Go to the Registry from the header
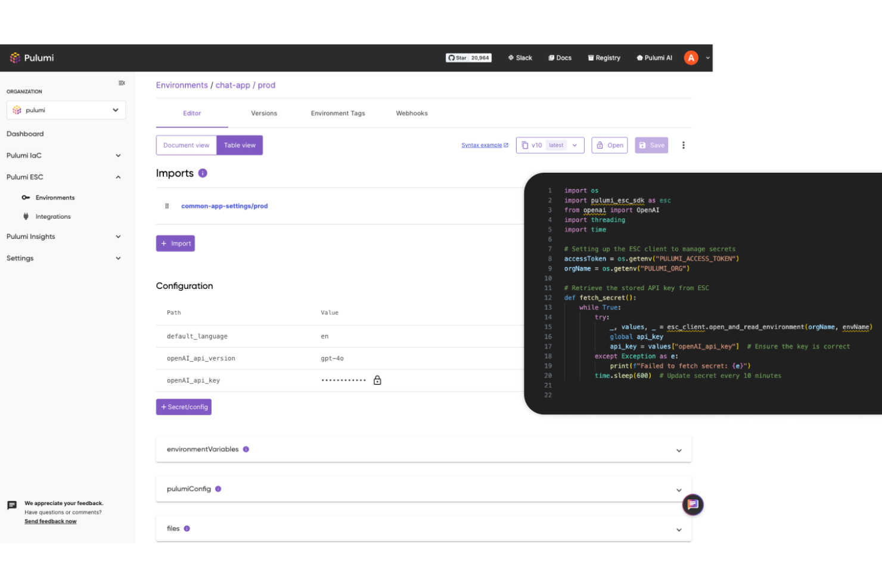The height and width of the screenshot is (588, 882). point(604,58)
